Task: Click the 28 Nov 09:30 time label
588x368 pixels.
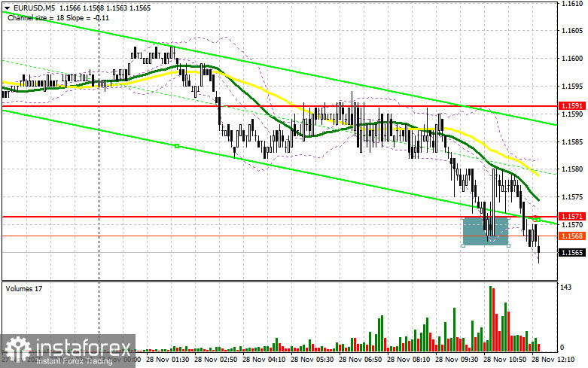Action: pyautogui.click(x=456, y=360)
